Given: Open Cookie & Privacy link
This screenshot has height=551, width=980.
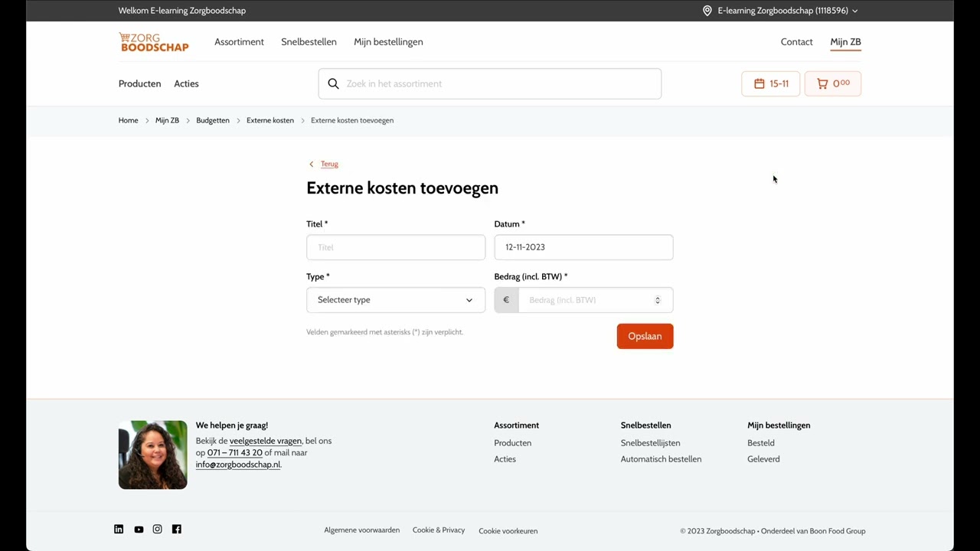Looking at the screenshot, I should 439,530.
